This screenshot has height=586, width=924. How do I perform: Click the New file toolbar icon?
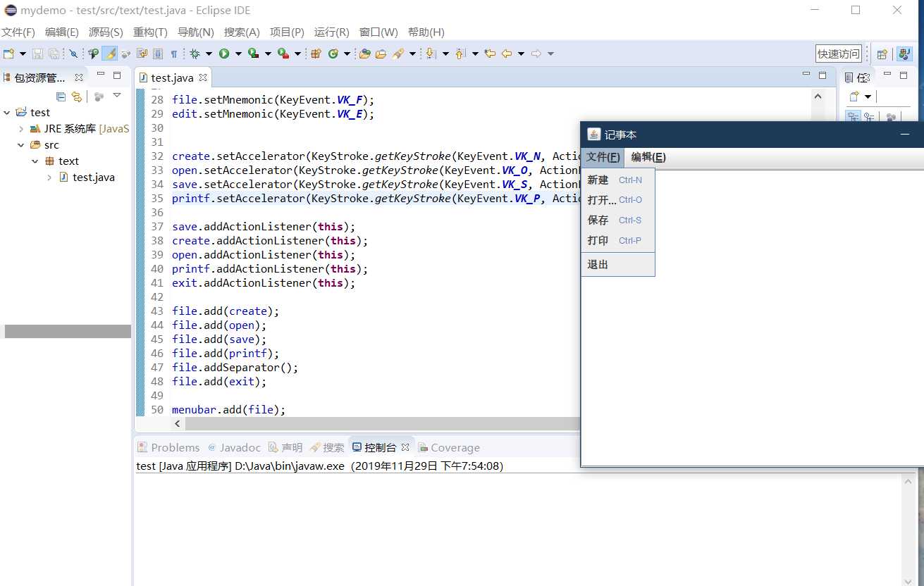point(8,54)
